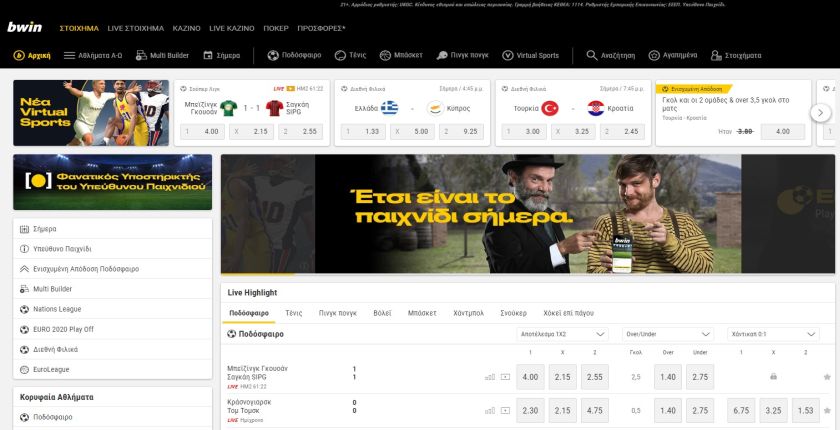Image resolution: width=840 pixels, height=430 pixels.
Task: Select odds 1.33 for Ελλάδα win
Action: pos(363,132)
